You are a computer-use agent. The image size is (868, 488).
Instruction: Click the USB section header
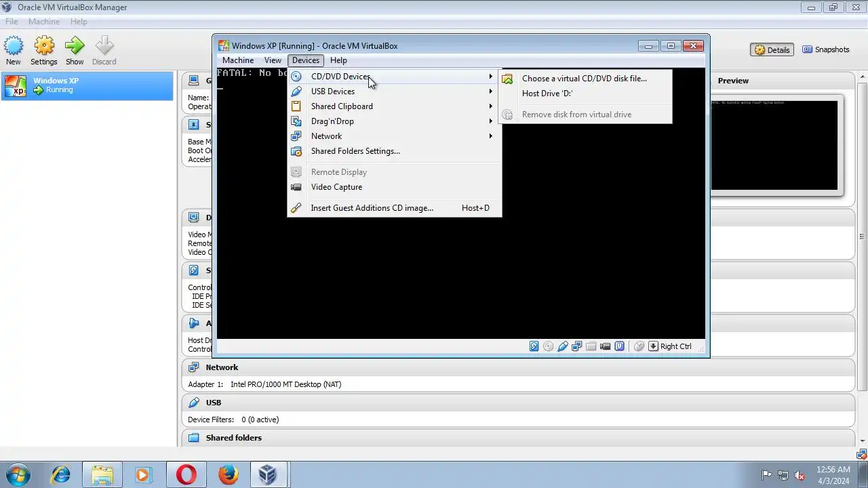(x=518, y=403)
